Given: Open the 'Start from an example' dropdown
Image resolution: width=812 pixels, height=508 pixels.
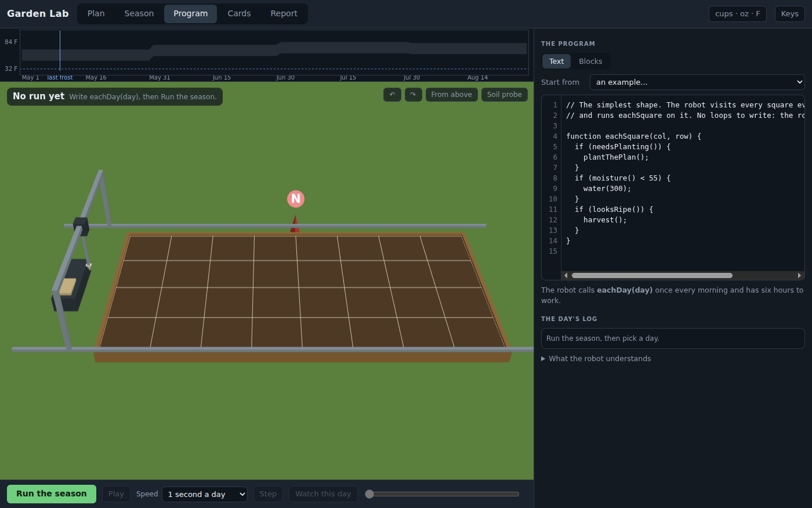Looking at the screenshot, I should pos(697,82).
